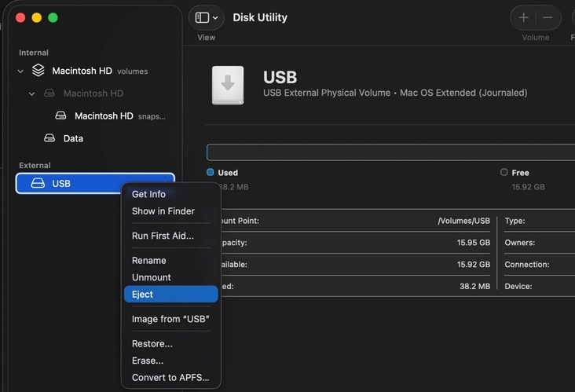Choose Eject from context menu
The width and height of the screenshot is (575, 392).
(171, 294)
